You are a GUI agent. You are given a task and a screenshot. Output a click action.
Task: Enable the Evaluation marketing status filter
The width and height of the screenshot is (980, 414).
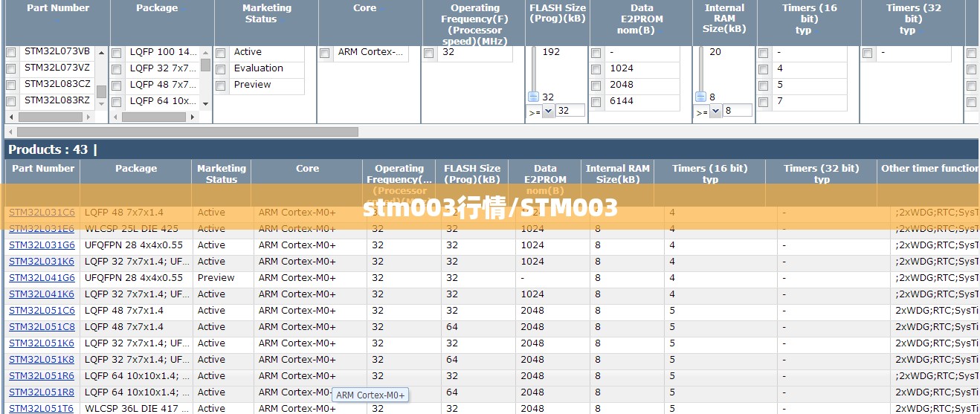coord(221,70)
